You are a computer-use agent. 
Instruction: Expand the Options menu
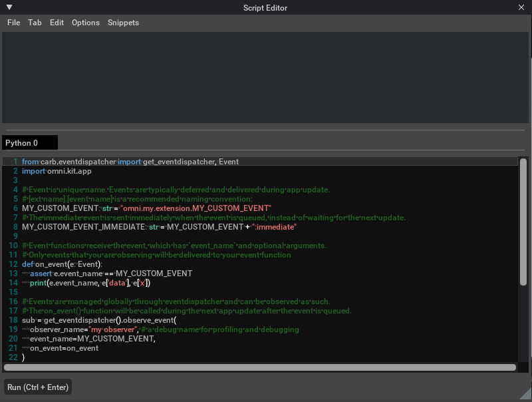[x=86, y=23]
